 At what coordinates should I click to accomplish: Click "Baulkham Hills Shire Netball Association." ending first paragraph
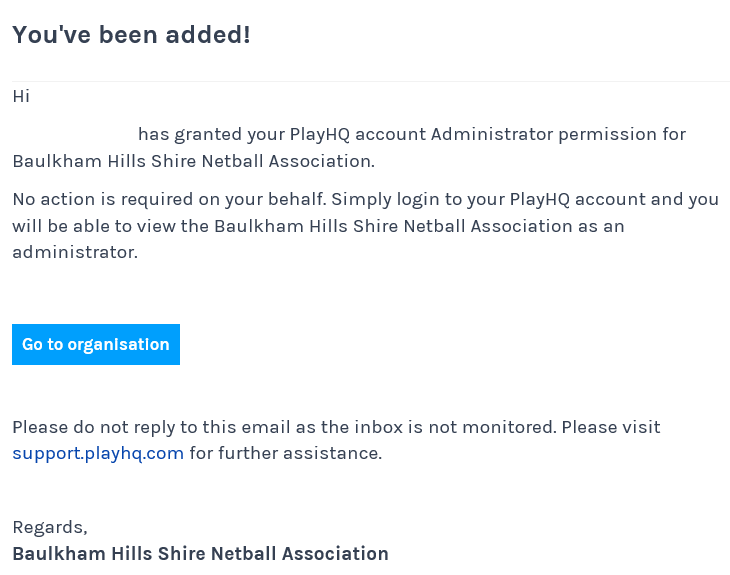coord(194,161)
